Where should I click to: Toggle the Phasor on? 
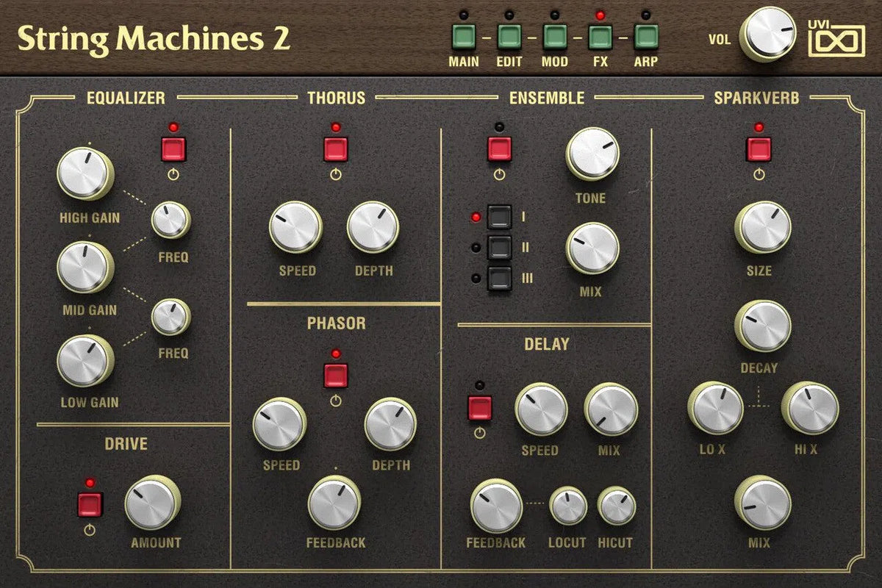[x=337, y=373]
